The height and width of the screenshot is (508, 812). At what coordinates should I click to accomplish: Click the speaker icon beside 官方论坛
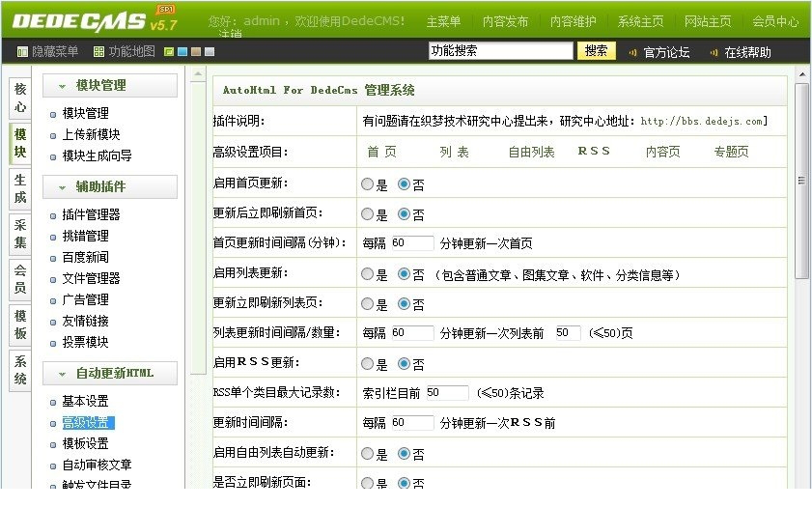tap(632, 52)
